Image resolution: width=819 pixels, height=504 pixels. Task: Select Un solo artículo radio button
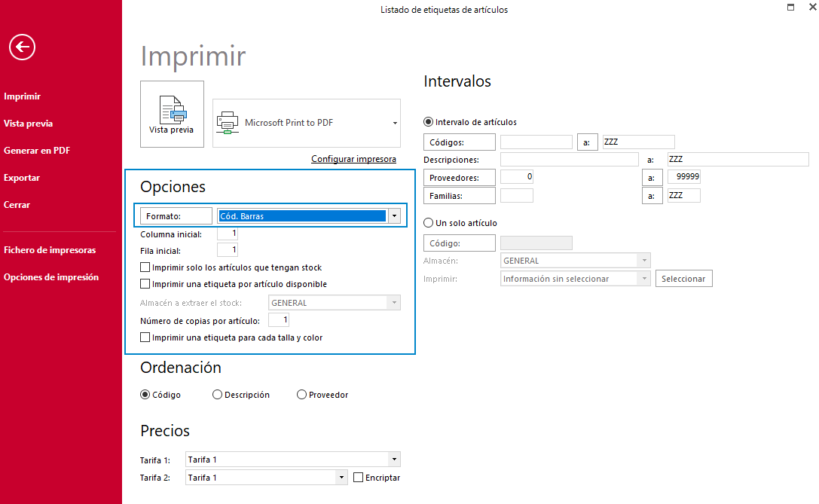click(428, 223)
